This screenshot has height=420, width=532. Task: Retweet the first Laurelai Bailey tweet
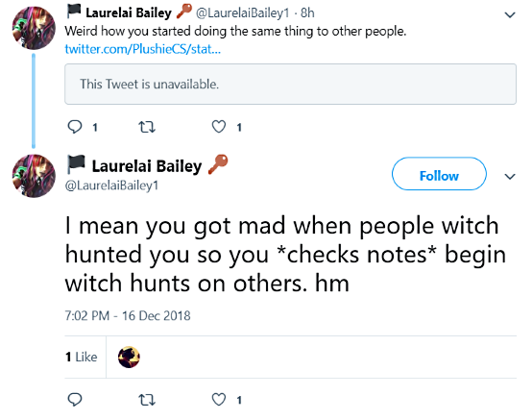point(147,127)
